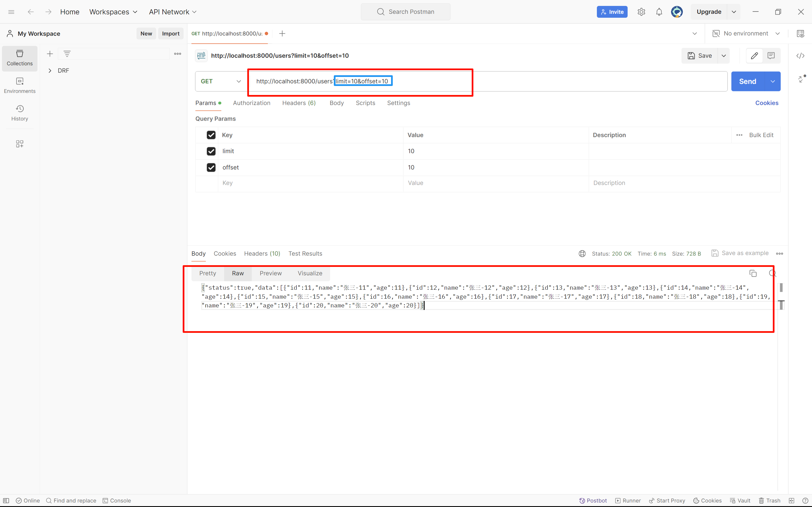The image size is (812, 507).
Task: Click the request comments icon
Action: tap(771, 56)
